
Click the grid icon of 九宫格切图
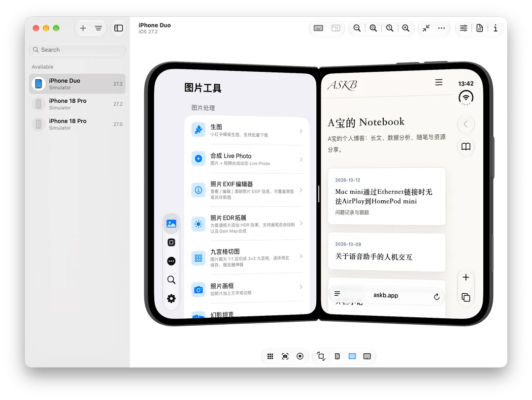point(199,258)
